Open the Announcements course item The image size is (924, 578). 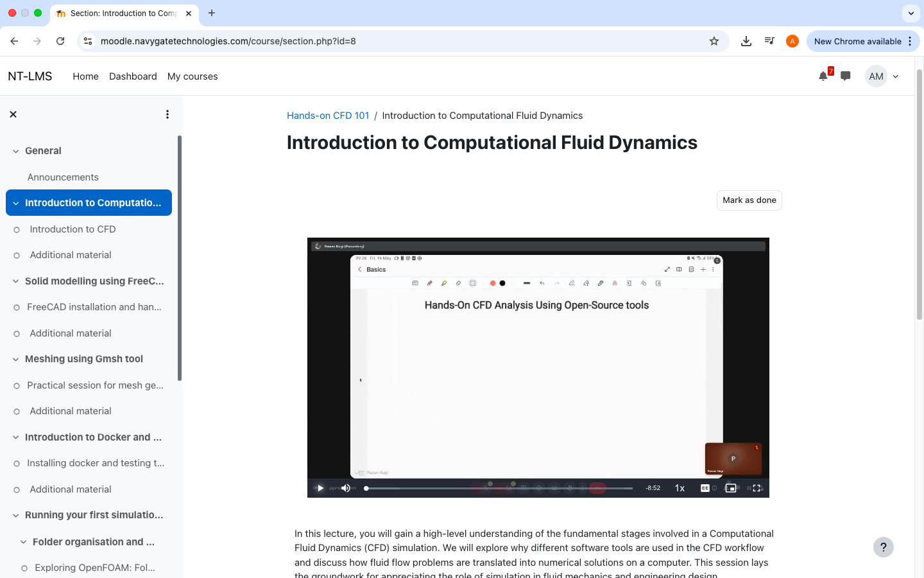(63, 177)
